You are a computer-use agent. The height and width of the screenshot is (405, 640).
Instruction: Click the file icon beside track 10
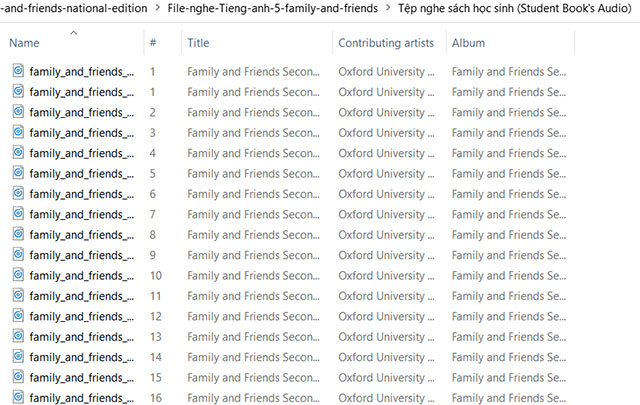(x=19, y=275)
